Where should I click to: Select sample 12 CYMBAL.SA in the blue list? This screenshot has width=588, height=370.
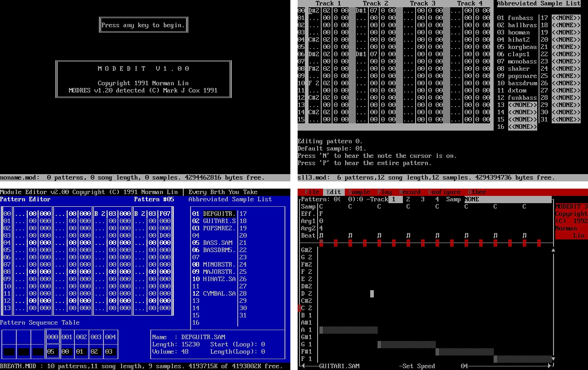click(214, 293)
